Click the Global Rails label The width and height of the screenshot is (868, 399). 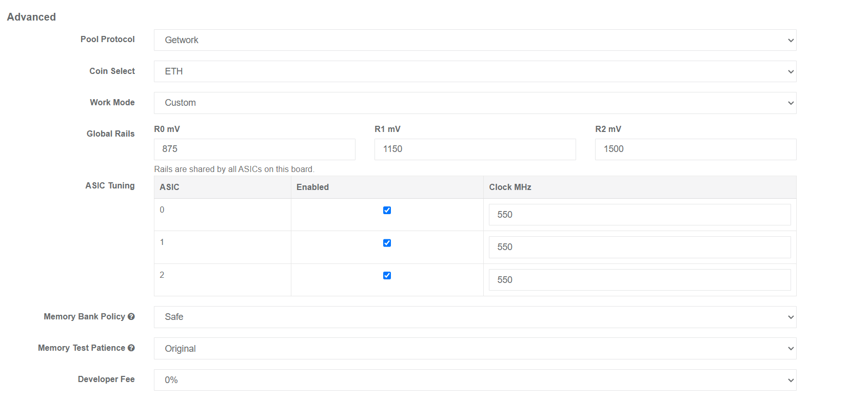click(x=110, y=134)
